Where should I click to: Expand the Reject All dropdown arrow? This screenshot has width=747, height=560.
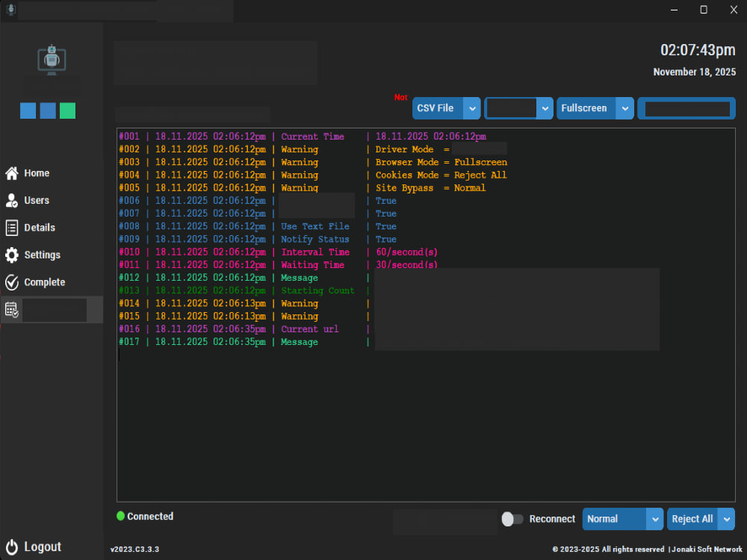coord(727,519)
